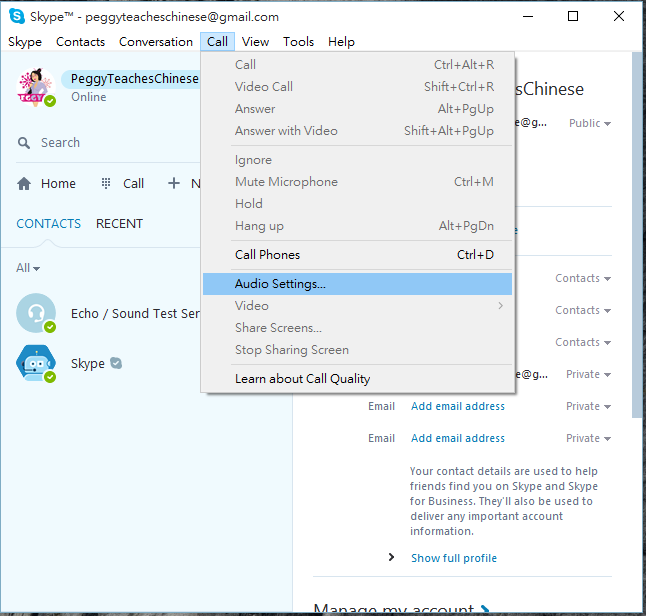This screenshot has width=646, height=616.
Task: Switch to the CONTACTS tab
Action: tap(49, 224)
